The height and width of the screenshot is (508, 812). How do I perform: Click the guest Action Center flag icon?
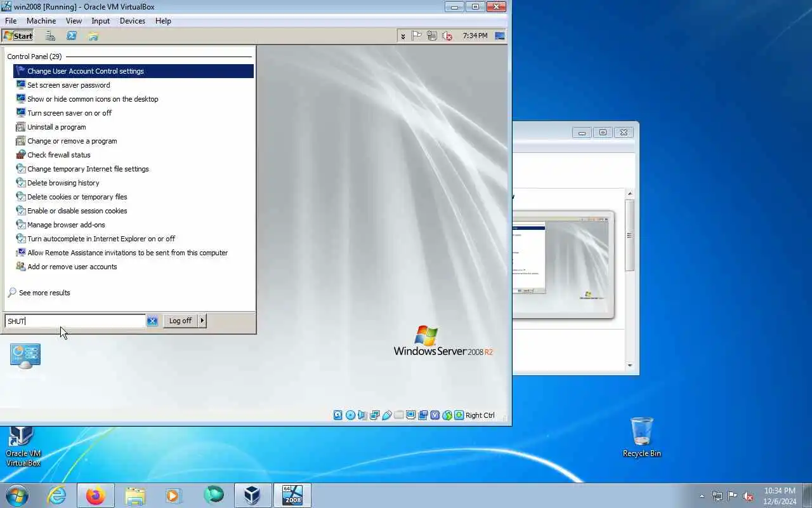(x=417, y=36)
